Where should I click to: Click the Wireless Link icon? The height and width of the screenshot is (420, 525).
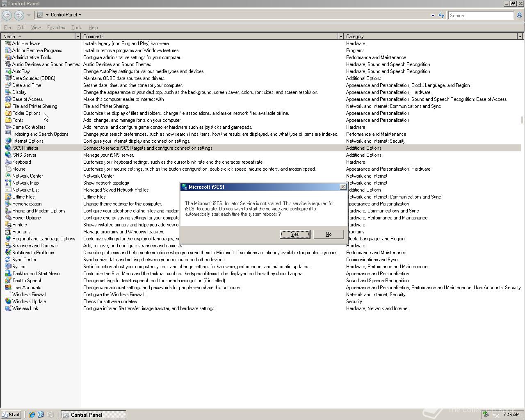point(8,308)
